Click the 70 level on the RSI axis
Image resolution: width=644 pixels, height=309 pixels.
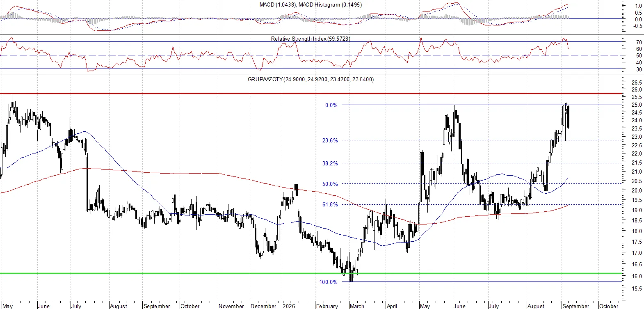[x=639, y=42]
